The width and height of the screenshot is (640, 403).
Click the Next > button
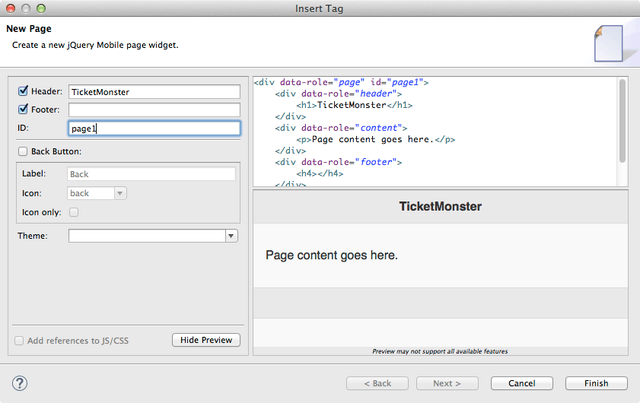pos(448,383)
